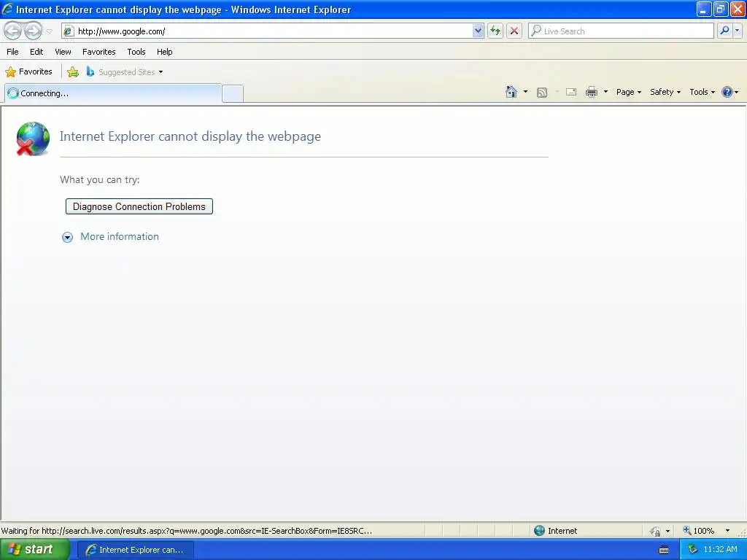Select the Connecting... tab
Image resolution: width=747 pixels, height=560 pixels.
point(113,93)
